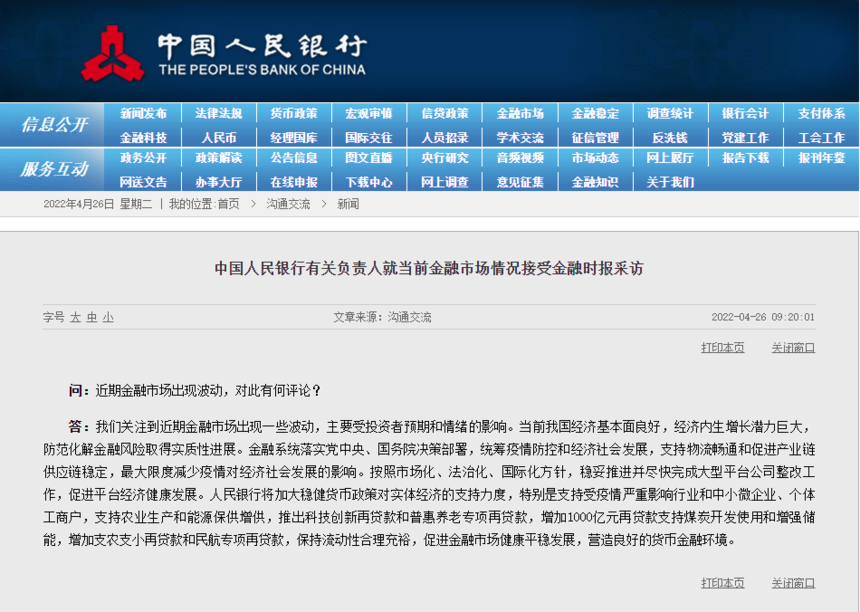Visit the 经理国库 section
The image size is (860, 612).
tap(294, 138)
